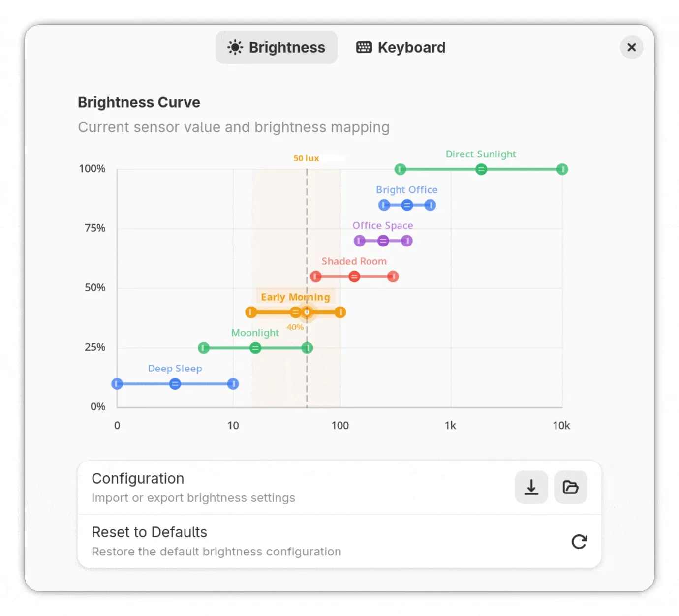
Task: Click the Early Morning label
Action: [x=295, y=297]
